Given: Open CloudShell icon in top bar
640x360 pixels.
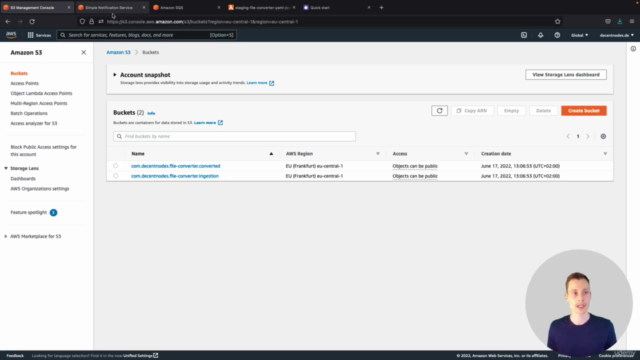Looking at the screenshot, I should pyautogui.click(x=524, y=35).
